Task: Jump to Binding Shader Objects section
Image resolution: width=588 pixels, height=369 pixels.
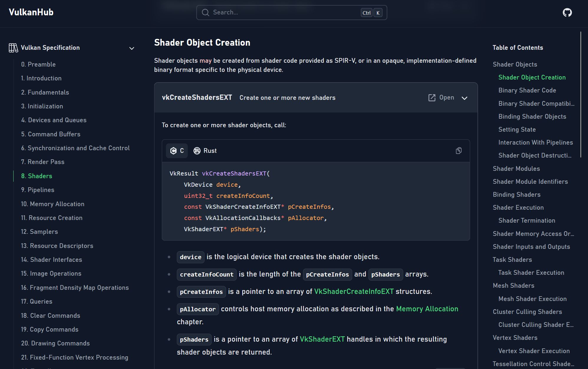Action: tap(532, 117)
